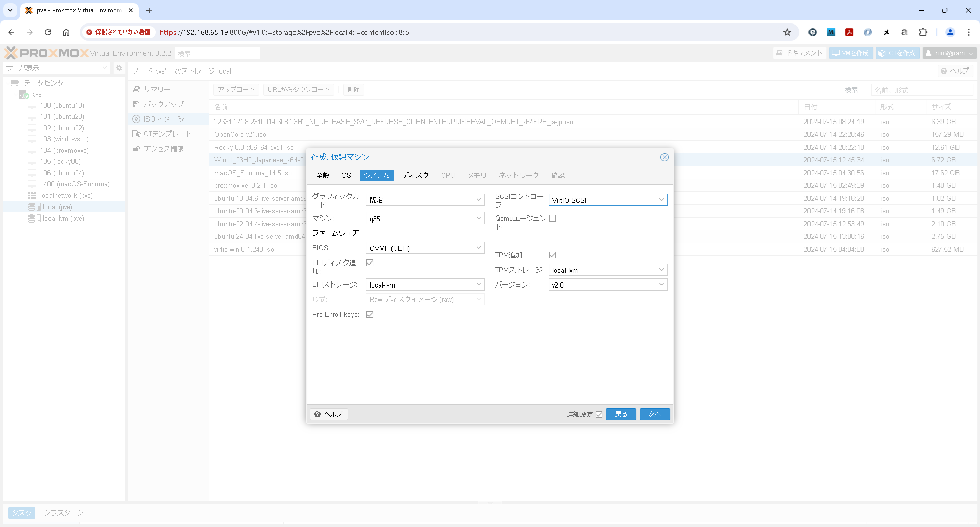Switch to the OS tab
Viewport: 980px width, 527px height.
pyautogui.click(x=346, y=175)
